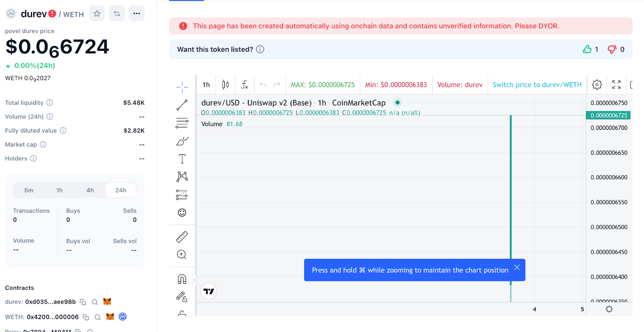Click the $2.82K fully diluted value
This screenshot has width=644, height=332.
tap(134, 131)
